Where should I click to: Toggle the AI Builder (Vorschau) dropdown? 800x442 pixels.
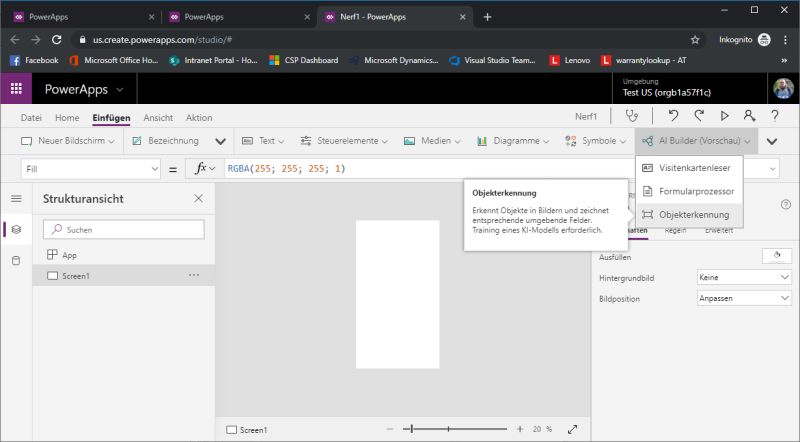pos(696,141)
